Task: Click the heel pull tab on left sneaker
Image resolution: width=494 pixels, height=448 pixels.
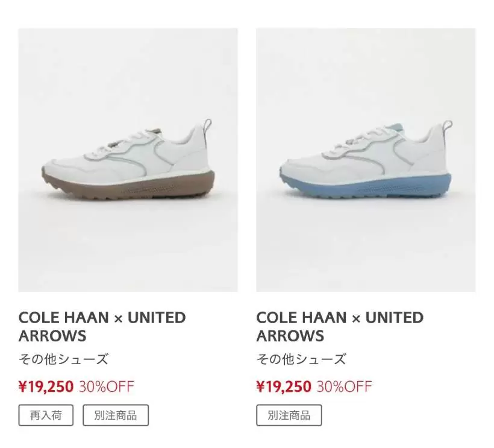Action: 209,128
